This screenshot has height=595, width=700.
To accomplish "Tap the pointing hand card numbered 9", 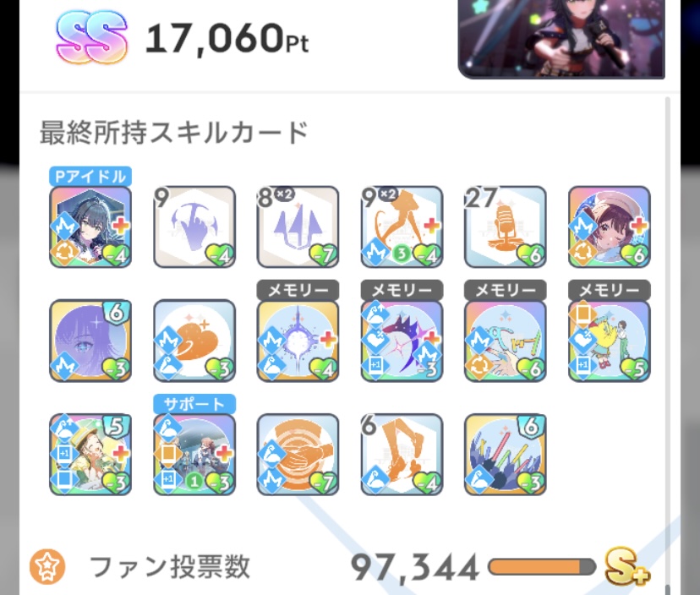I will click(194, 227).
